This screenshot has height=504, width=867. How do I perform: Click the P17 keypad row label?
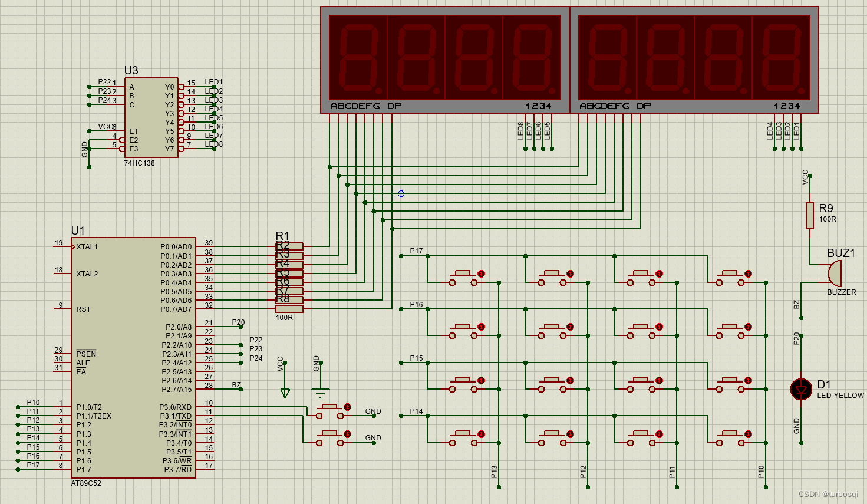[x=417, y=251]
